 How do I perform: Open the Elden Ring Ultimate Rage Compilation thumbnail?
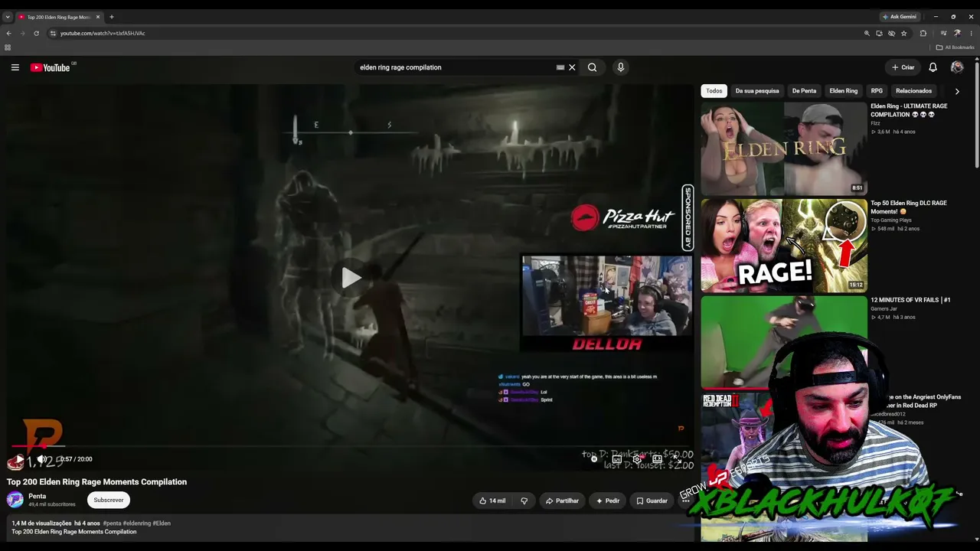point(784,148)
